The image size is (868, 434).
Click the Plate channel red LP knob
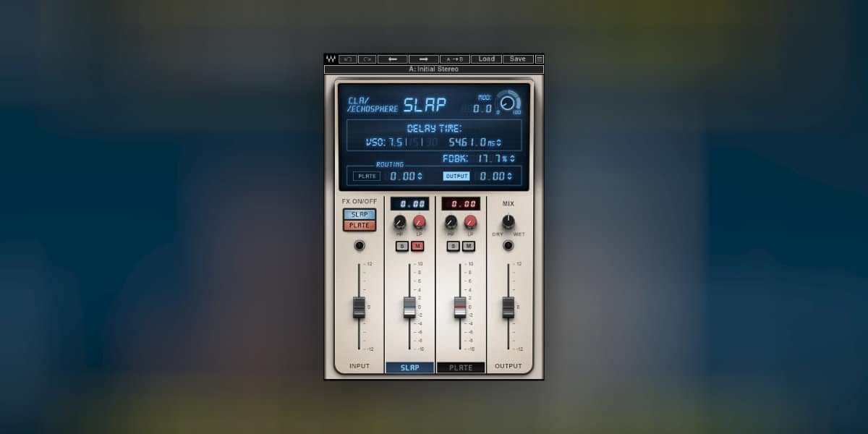(x=470, y=222)
